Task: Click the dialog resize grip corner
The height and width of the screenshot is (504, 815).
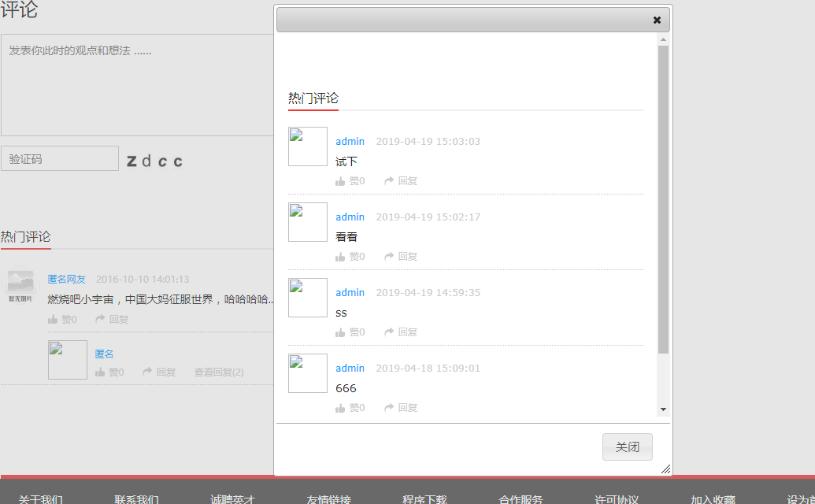Action: coord(666,469)
